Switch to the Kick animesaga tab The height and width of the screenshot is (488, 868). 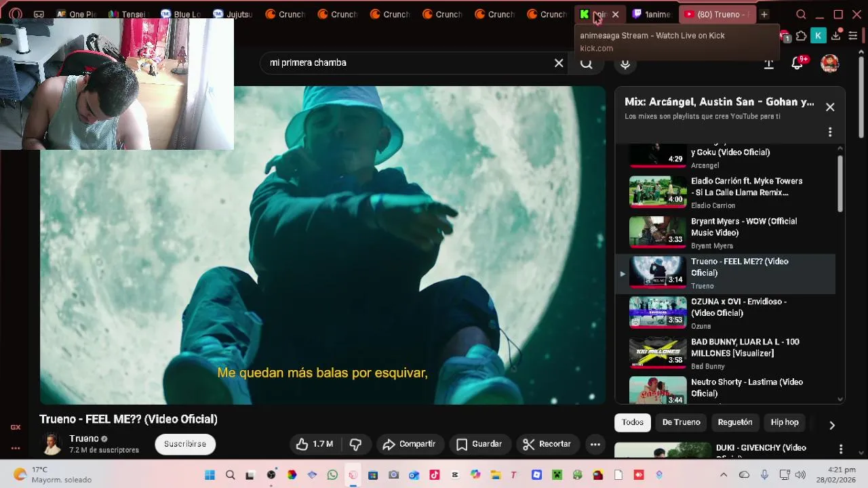[x=593, y=14]
